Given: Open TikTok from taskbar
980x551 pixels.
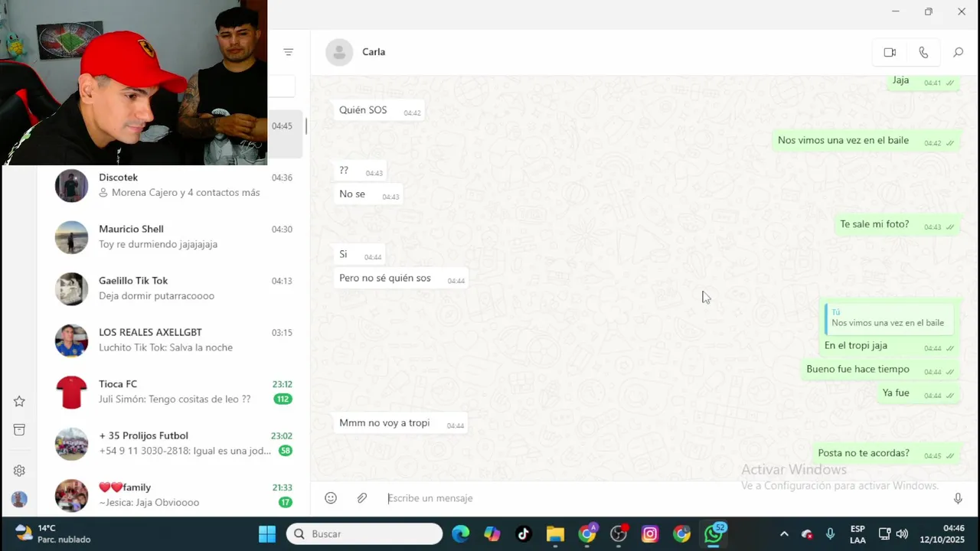Looking at the screenshot, I should [523, 533].
